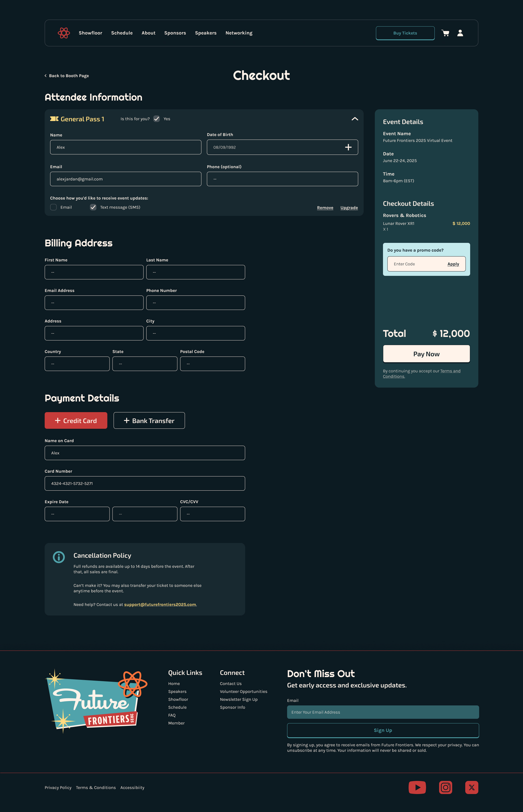This screenshot has width=523, height=812.
Task: Collapse the General Pass 1 panel
Action: [x=355, y=119]
